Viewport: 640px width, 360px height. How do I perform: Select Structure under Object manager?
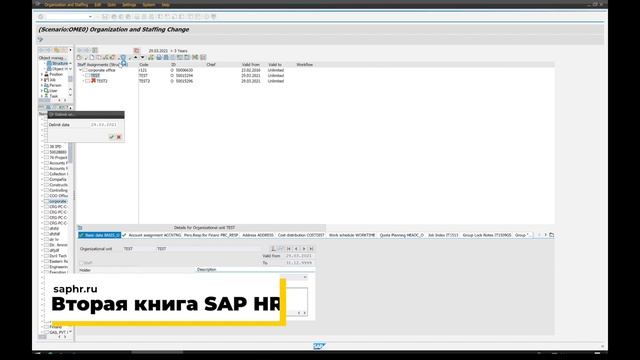coord(60,63)
